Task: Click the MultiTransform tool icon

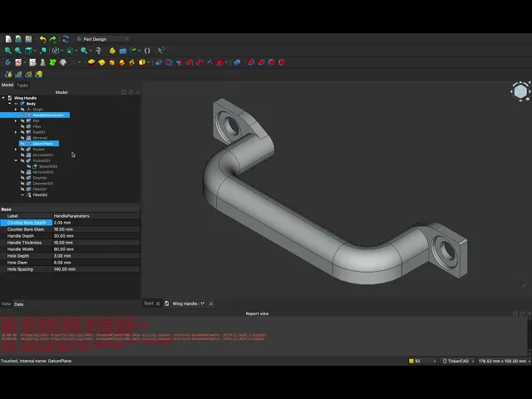Action: click(x=39, y=74)
